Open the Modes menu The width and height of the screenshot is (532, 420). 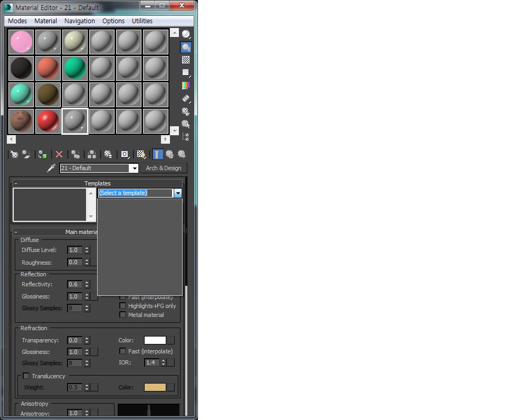tap(17, 21)
